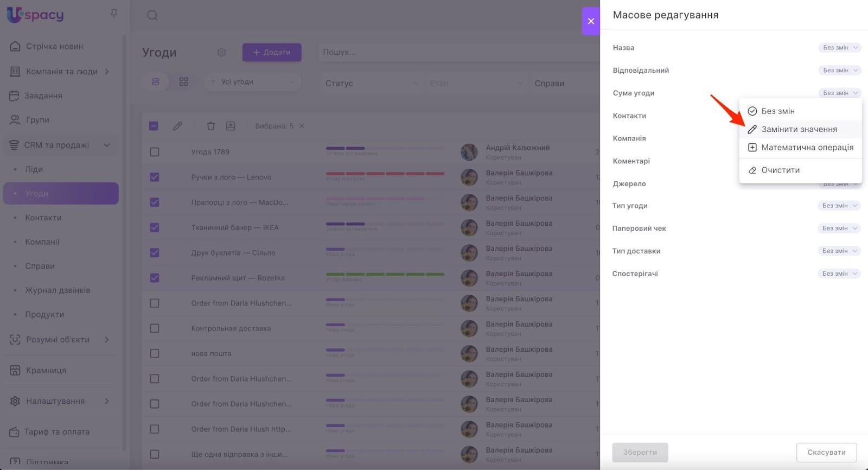Click the pencil edit icon in bulk toolbar
868x470 pixels.
pos(177,126)
